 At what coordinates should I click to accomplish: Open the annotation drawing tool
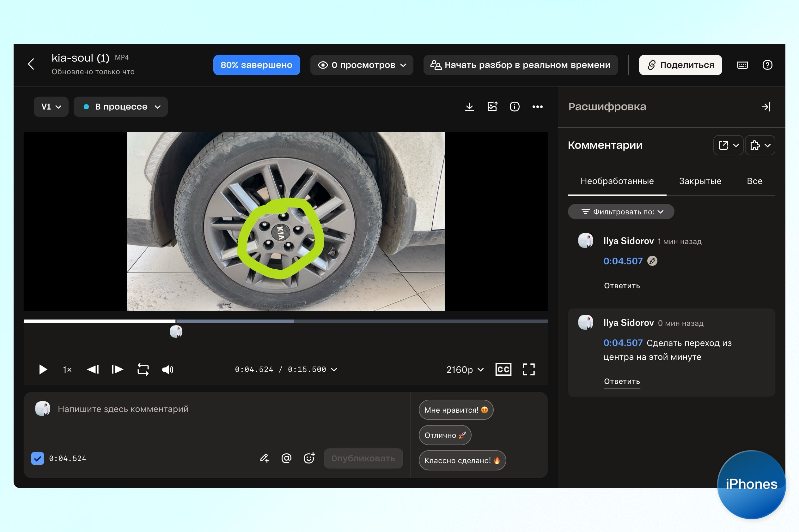[x=264, y=458]
